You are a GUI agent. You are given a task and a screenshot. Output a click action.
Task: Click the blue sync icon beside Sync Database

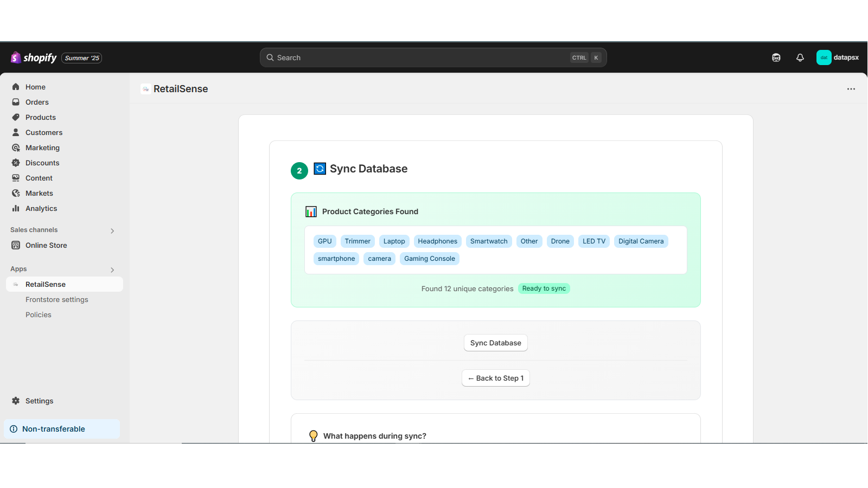click(320, 169)
